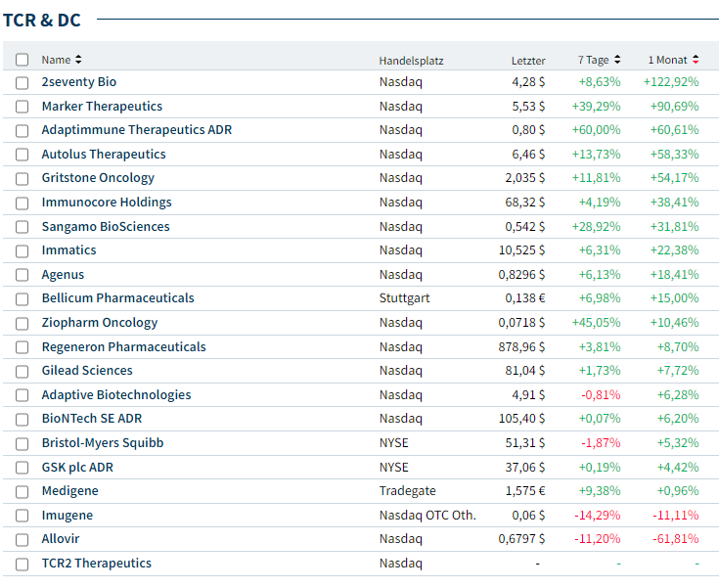Image resolution: width=719 pixels, height=588 pixels.
Task: View the Medigene stock page
Action: [x=69, y=491]
